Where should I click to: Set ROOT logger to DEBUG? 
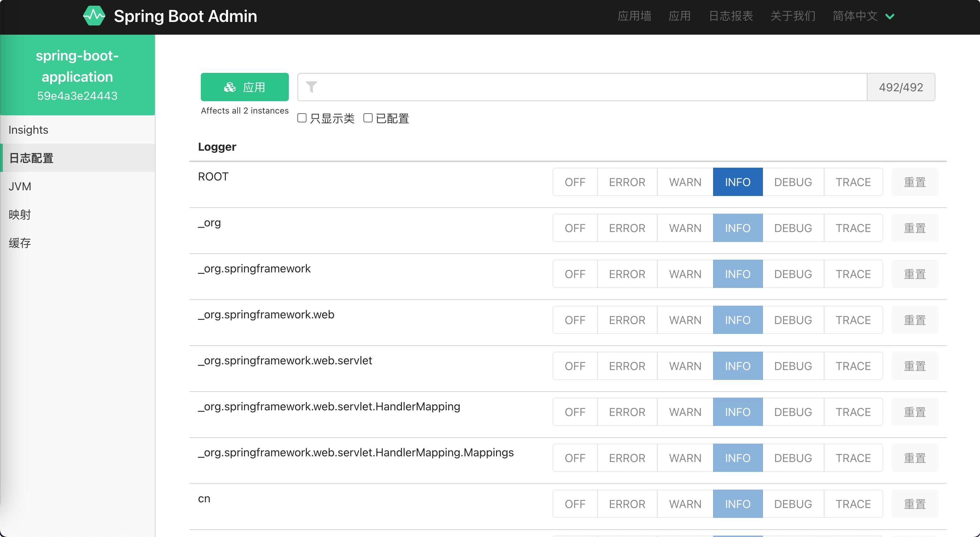click(x=793, y=182)
